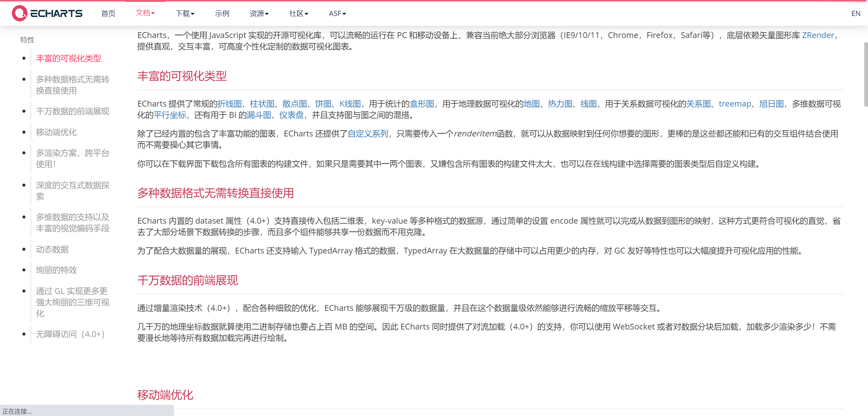This screenshot has width=868, height=416.
Task: Click the treemap link
Action: click(734, 104)
